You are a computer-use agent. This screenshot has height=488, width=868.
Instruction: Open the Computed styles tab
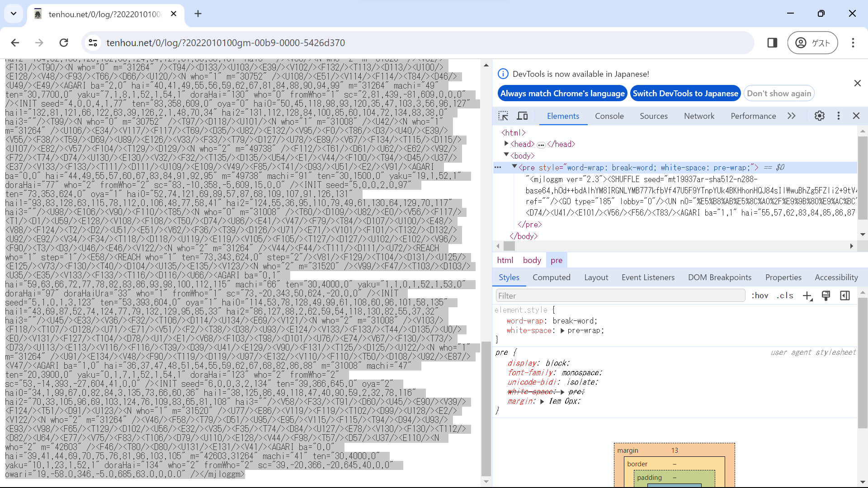click(x=551, y=277)
